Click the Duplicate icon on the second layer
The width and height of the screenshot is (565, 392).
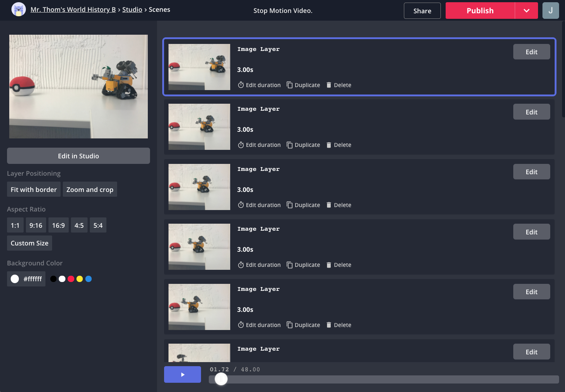(x=290, y=145)
